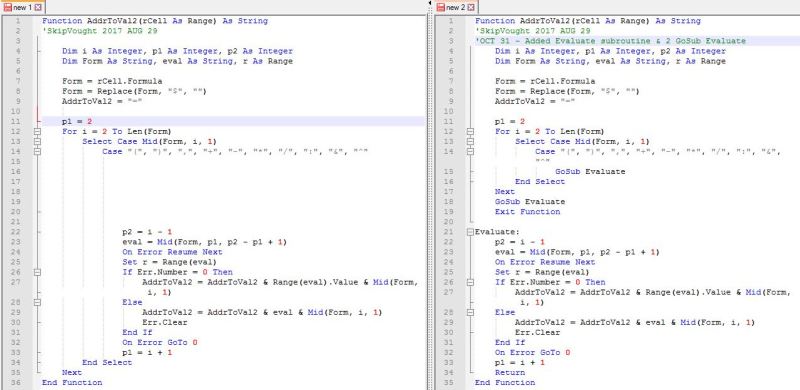Collapse the For loop fold in left pane
This screenshot has width=800, height=390.
pos(37,131)
